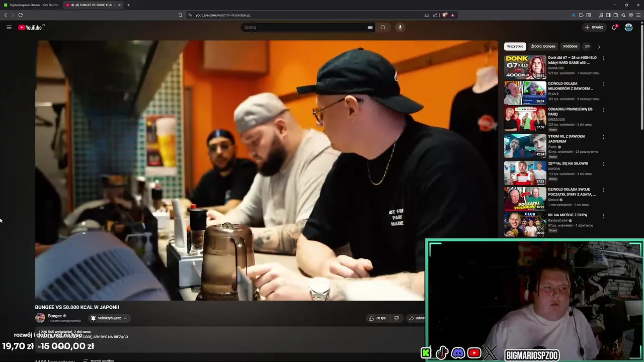Open the account avatar menu
The height and width of the screenshot is (362, 644).
tap(628, 27)
